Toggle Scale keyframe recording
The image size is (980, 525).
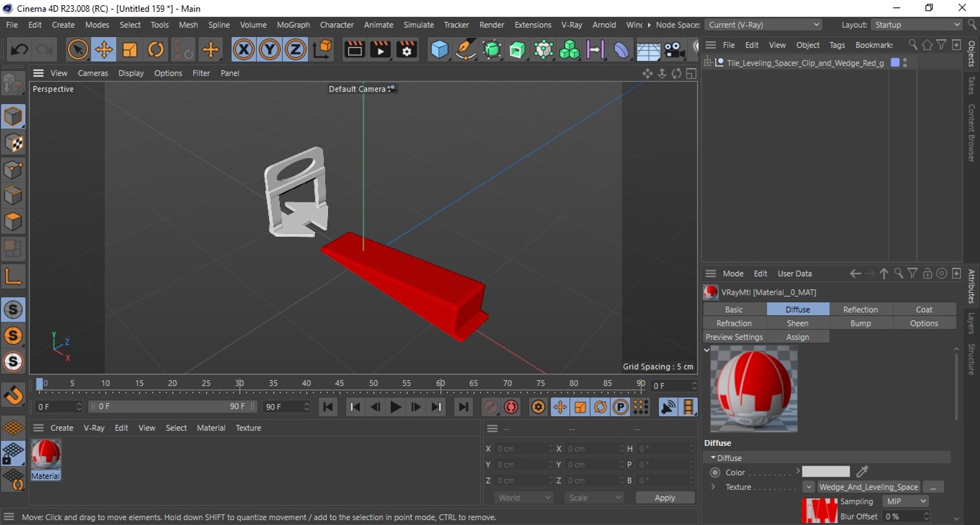[580, 407]
